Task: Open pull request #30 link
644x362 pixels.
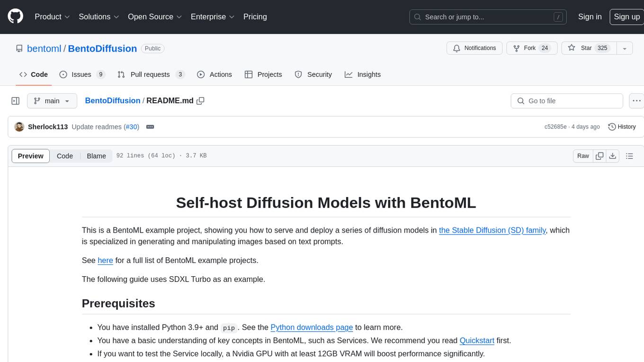Action: pos(131,127)
